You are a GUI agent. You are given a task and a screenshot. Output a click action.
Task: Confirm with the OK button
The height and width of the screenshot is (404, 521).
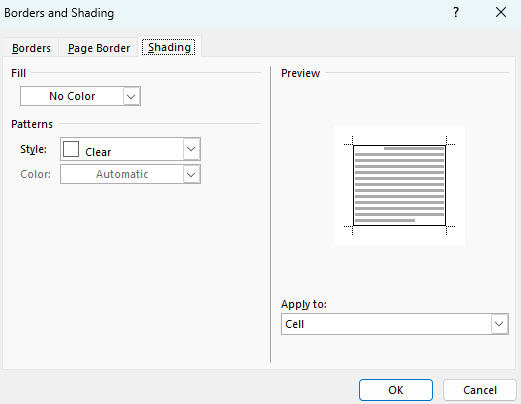click(x=396, y=390)
